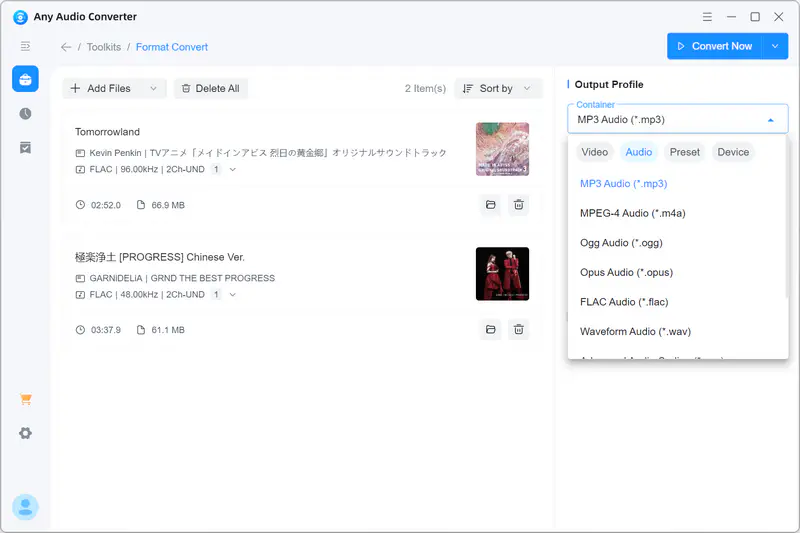Click the 極楽浄土 album cover thumbnail
This screenshot has width=800, height=533.
(x=503, y=274)
